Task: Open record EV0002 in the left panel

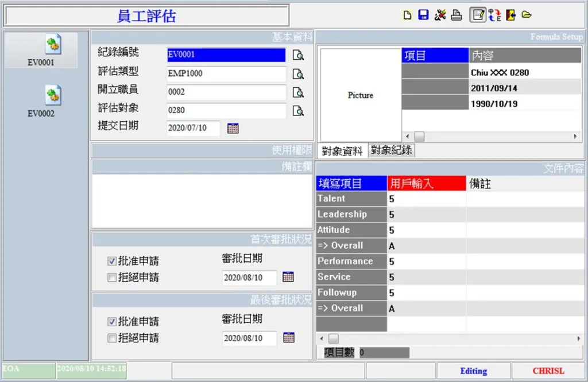Action: pyautogui.click(x=41, y=102)
